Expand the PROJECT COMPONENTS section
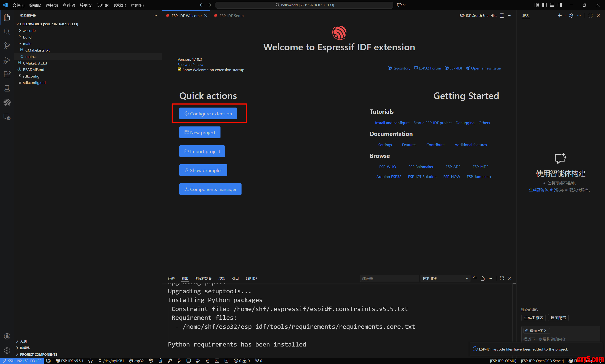The width and height of the screenshot is (605, 364). [x=39, y=355]
